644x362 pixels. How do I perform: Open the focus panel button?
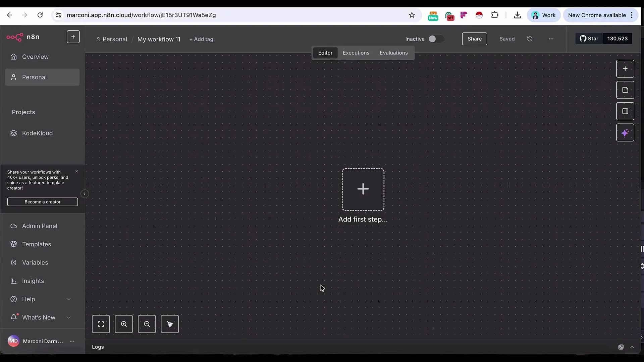coord(625,111)
